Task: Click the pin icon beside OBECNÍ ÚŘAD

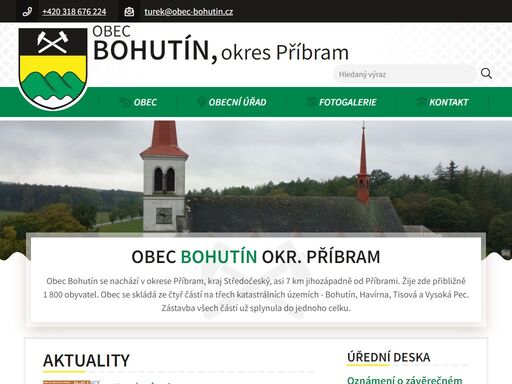Action: pos(201,102)
